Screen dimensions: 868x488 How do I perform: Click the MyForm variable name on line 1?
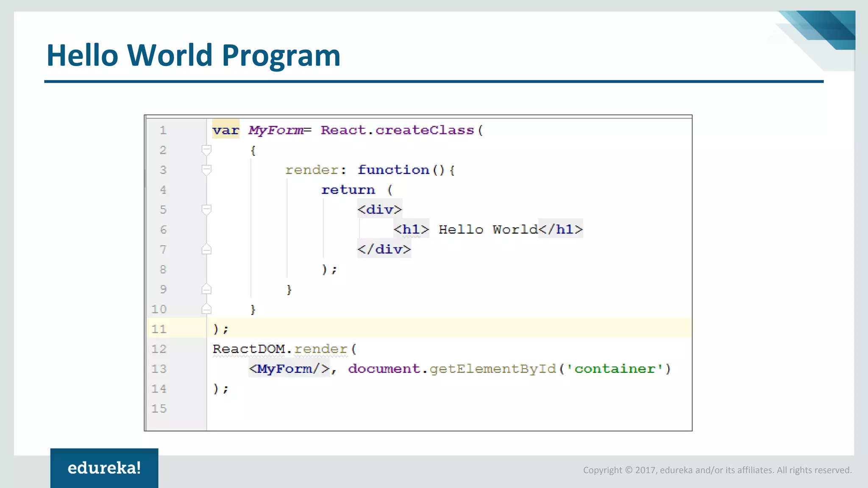pyautogui.click(x=276, y=130)
